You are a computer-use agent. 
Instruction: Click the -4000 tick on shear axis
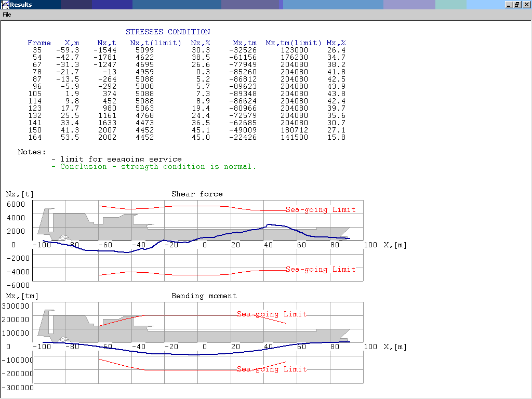point(18,272)
